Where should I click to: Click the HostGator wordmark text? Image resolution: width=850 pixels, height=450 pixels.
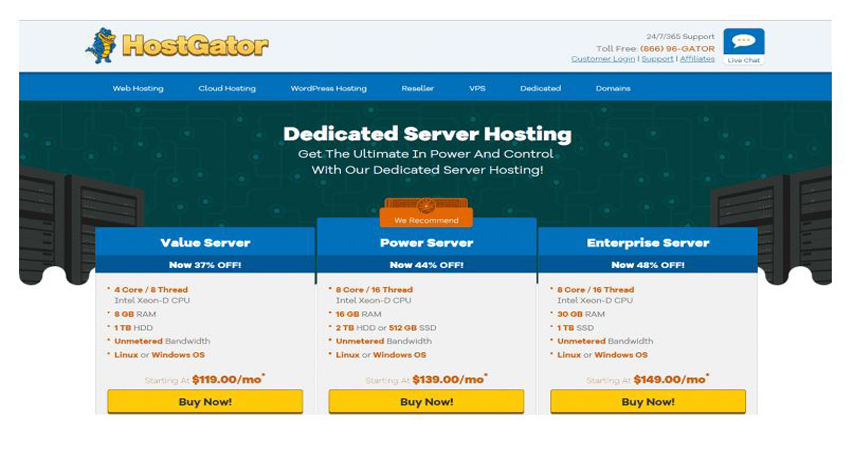195,46
